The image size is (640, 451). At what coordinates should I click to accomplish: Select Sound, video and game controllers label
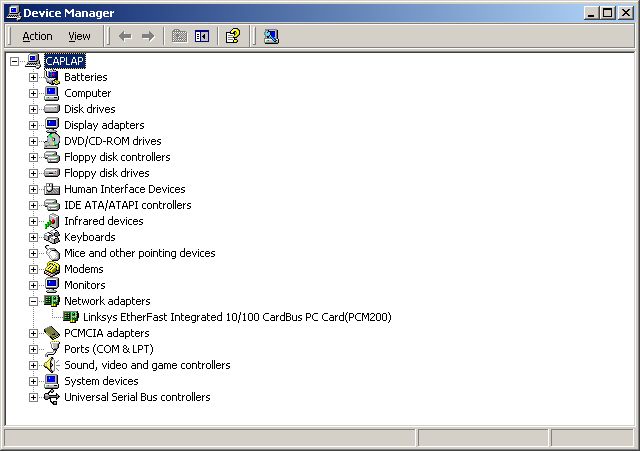[x=147, y=365]
